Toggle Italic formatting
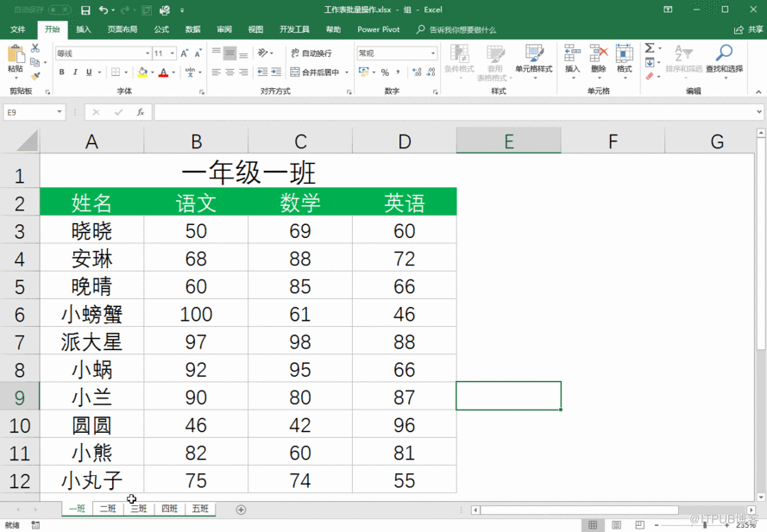 click(75, 72)
